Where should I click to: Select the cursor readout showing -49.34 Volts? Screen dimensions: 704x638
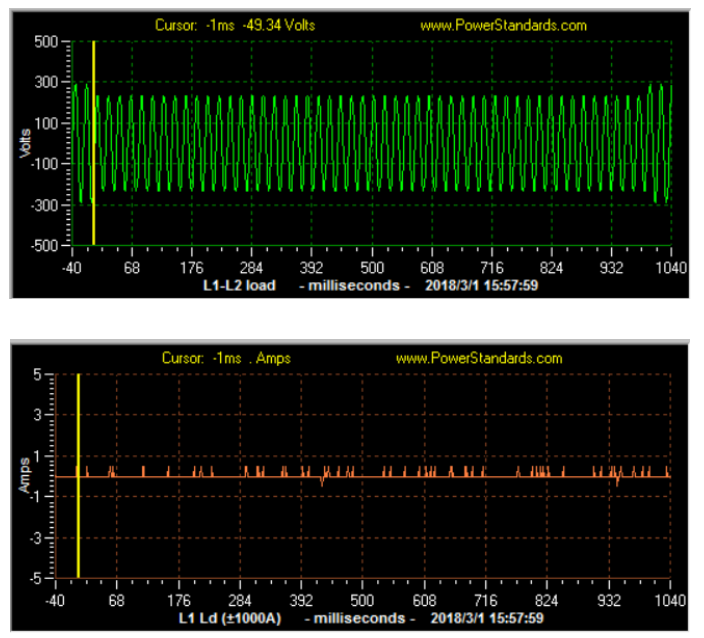click(x=234, y=25)
